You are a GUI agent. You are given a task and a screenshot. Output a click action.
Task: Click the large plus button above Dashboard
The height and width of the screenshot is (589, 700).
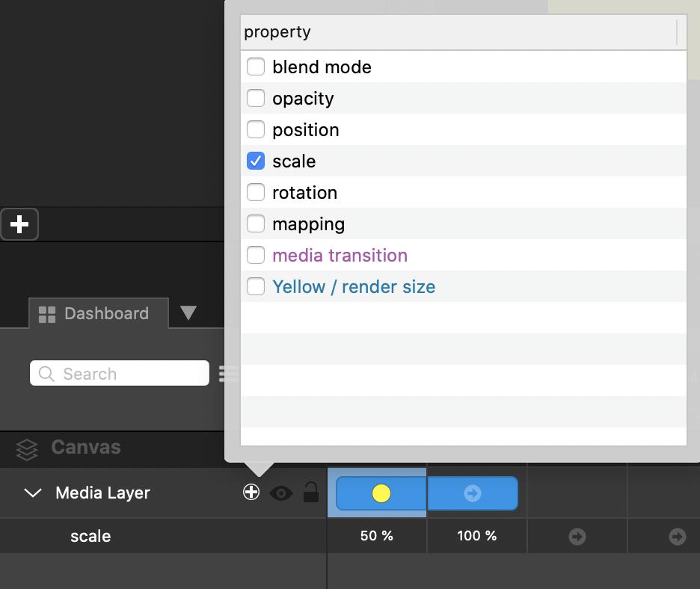point(19,224)
